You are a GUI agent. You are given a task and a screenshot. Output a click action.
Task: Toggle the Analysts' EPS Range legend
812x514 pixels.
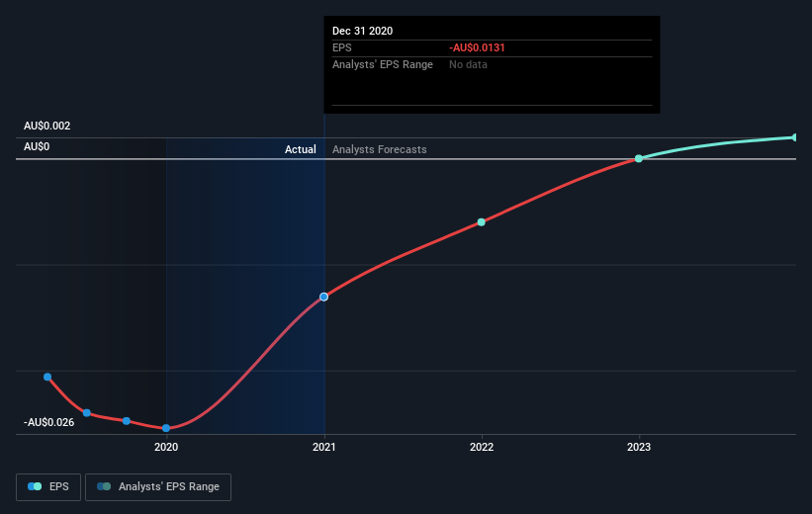click(x=158, y=486)
